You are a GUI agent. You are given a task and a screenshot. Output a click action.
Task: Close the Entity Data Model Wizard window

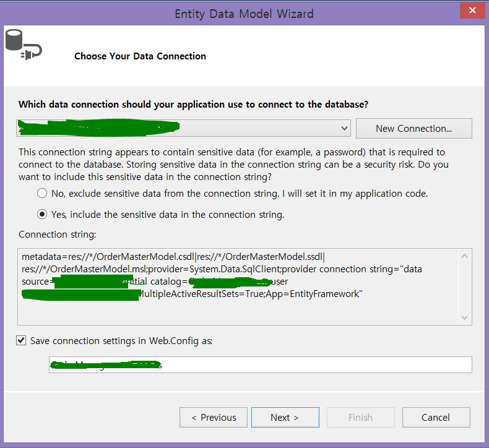[x=472, y=11]
